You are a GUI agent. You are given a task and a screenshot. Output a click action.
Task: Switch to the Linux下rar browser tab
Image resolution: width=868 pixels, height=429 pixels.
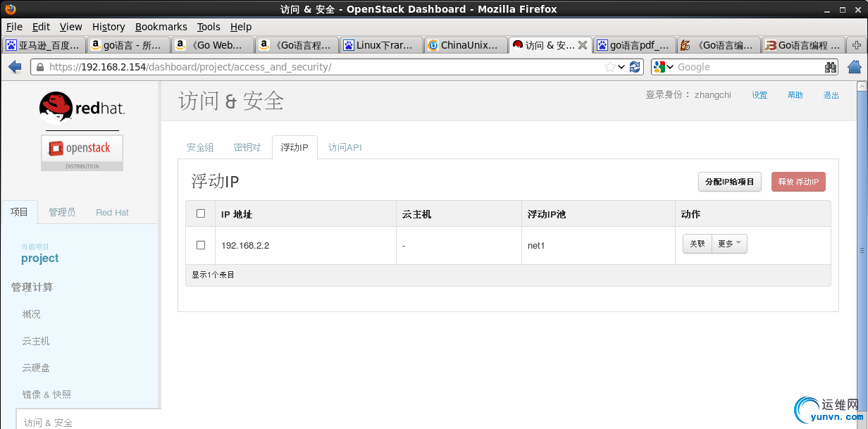(x=381, y=45)
